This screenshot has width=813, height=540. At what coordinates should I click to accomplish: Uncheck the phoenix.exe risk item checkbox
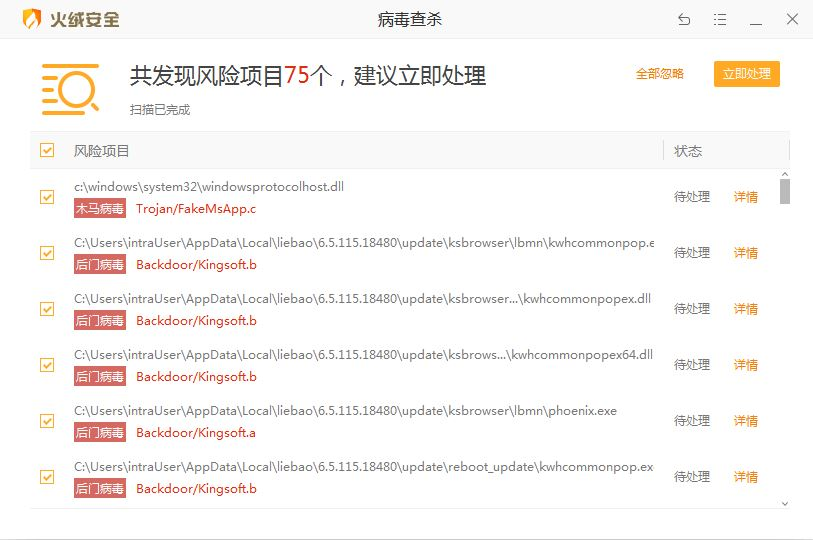tap(47, 421)
